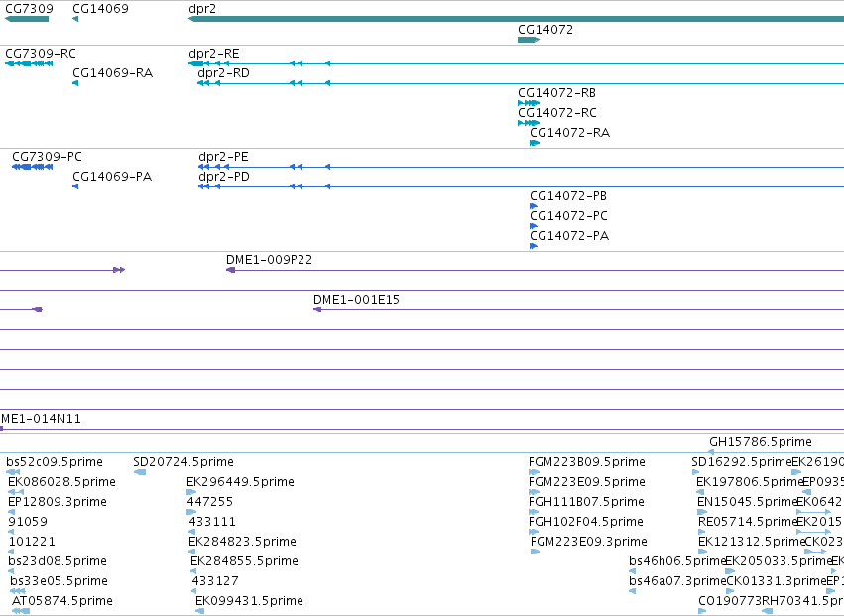
Task: Open EST bs46h06.5prime
Action: pyautogui.click(x=677, y=561)
